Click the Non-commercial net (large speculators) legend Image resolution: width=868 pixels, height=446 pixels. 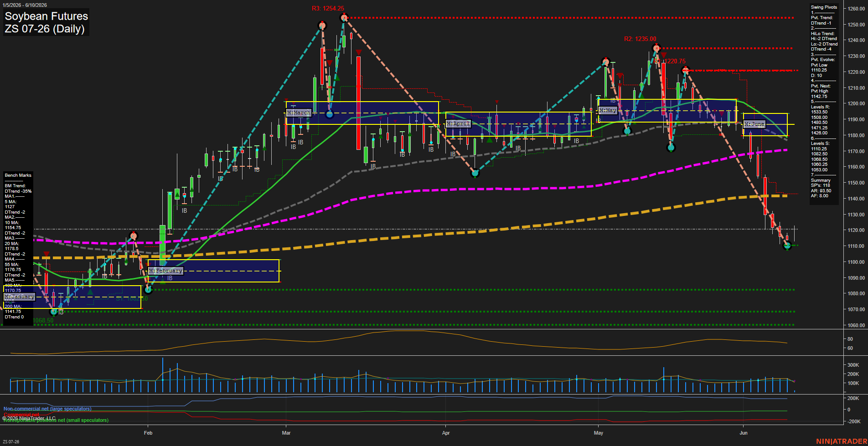pyautogui.click(x=47, y=409)
